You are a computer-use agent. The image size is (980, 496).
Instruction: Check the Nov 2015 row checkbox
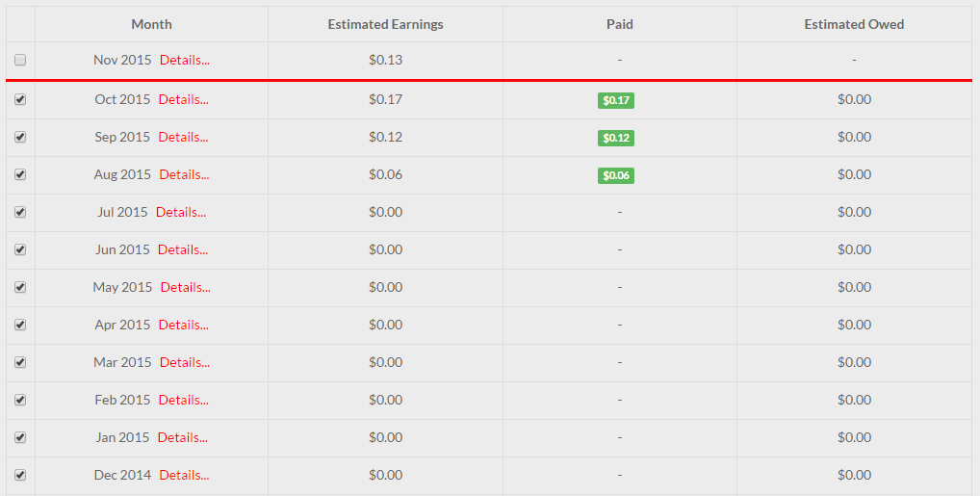coord(20,60)
